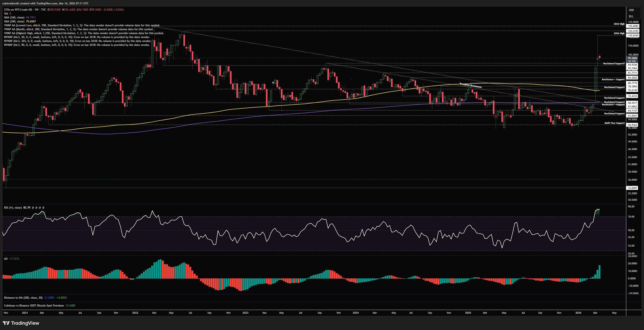Click the TradingView logo at bottom left
This screenshot has height=330, width=644.
[21, 323]
